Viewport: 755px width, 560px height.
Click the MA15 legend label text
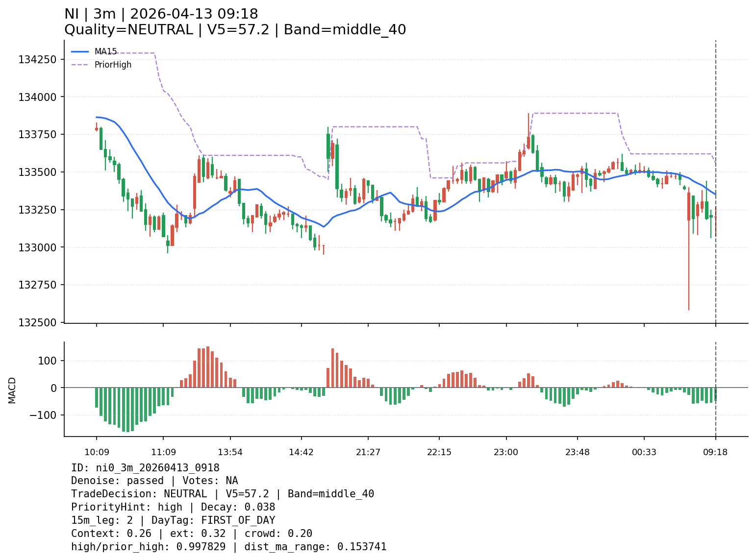(x=105, y=51)
